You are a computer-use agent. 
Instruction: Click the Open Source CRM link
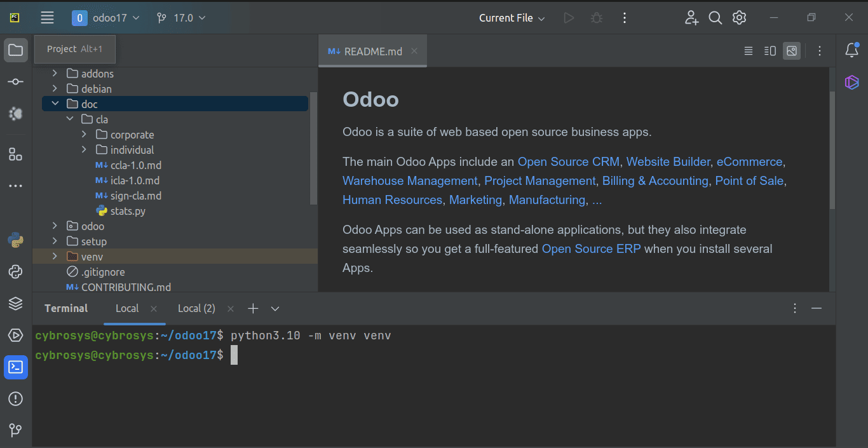click(x=568, y=161)
